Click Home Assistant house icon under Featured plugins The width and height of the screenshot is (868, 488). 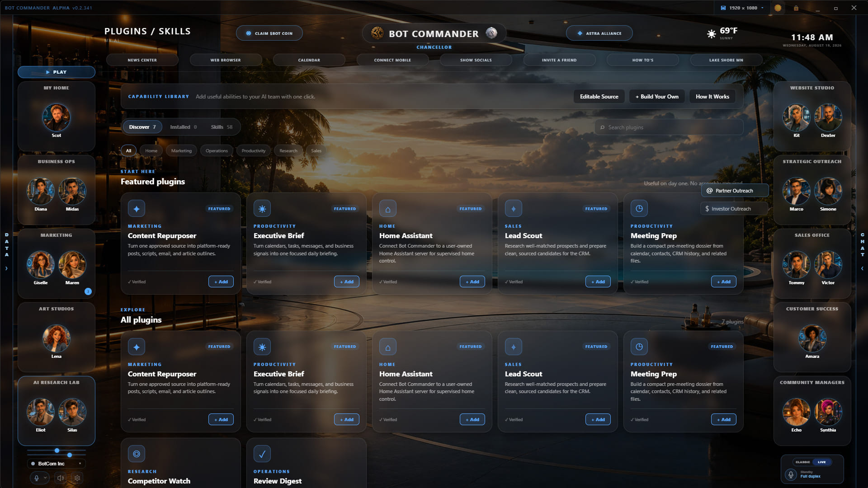click(388, 209)
